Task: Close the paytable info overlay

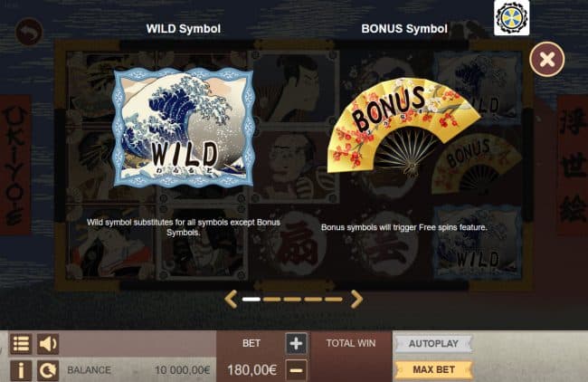Action: [x=547, y=59]
